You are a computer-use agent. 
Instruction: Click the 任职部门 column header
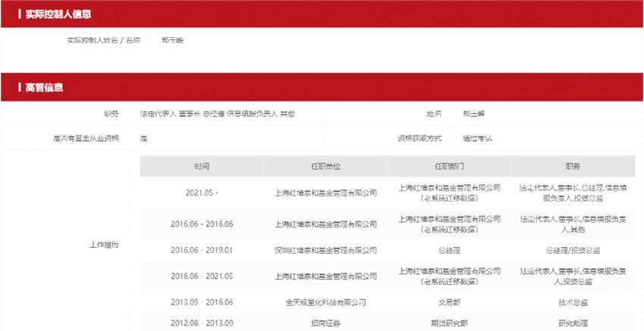pyautogui.click(x=450, y=167)
